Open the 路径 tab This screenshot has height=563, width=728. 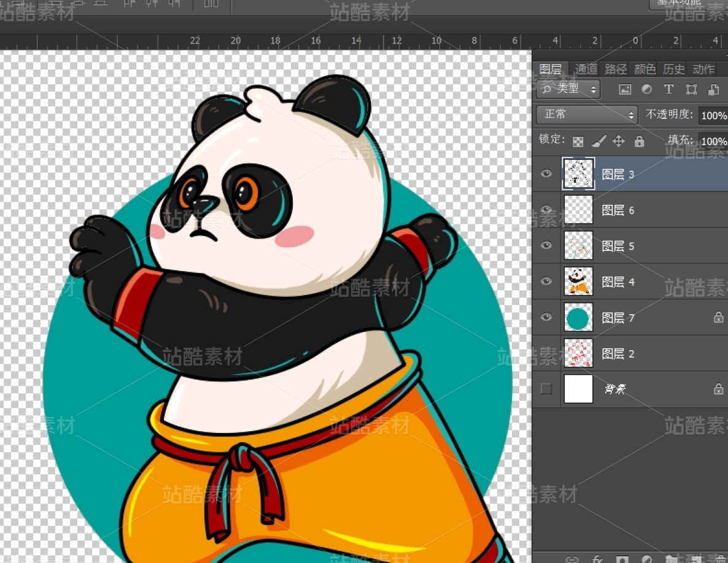point(616,69)
